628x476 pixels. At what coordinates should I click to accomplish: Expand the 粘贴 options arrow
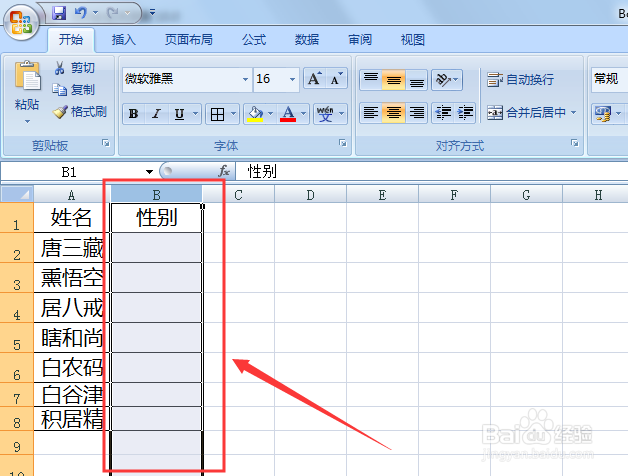[x=27, y=121]
